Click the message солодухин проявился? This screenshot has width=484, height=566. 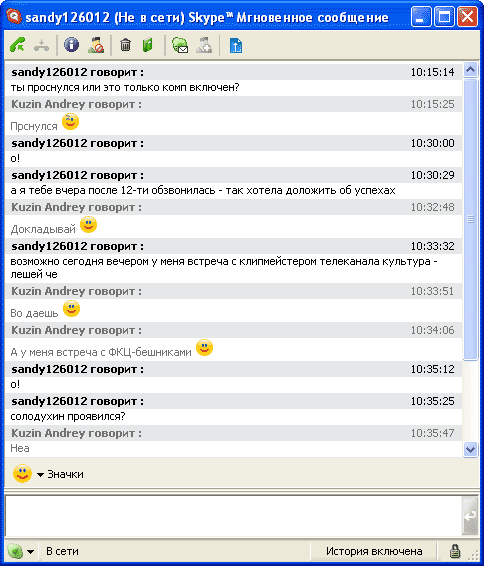click(x=68, y=417)
